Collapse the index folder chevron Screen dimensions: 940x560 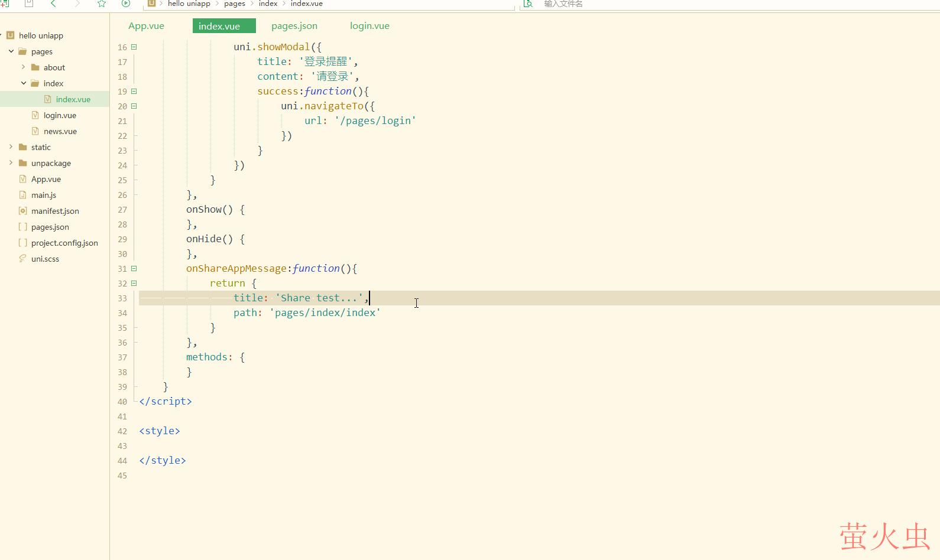coord(24,83)
